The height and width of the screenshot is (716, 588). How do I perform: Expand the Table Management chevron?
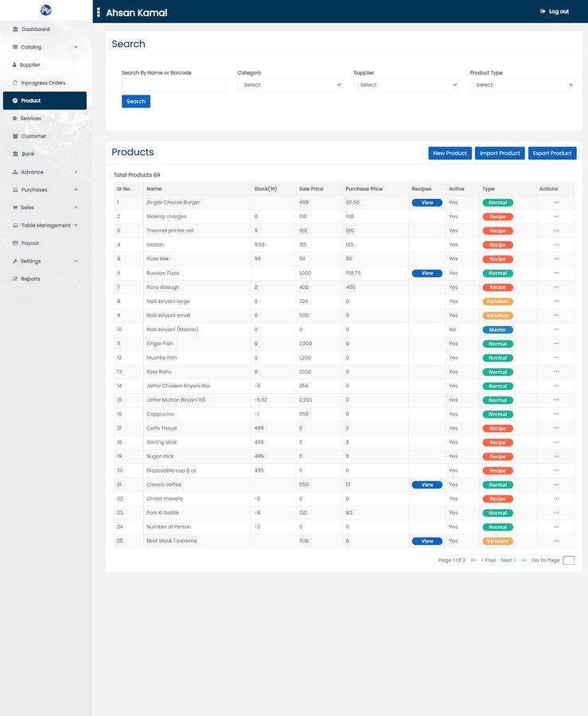pyautogui.click(x=76, y=225)
